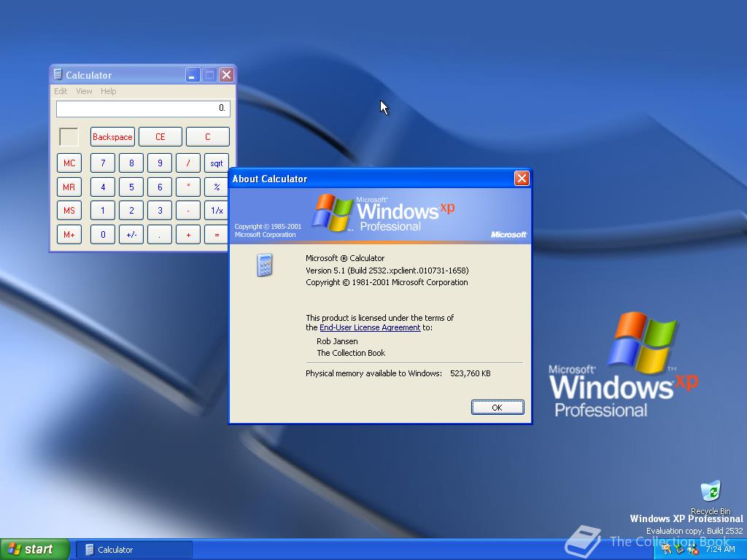Open the Help menu in Calculator

point(108,91)
